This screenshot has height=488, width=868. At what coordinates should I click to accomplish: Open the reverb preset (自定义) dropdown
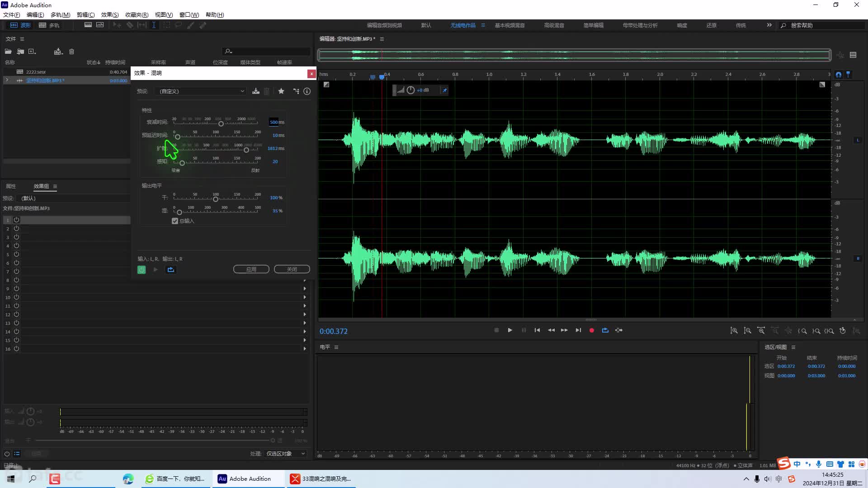click(x=201, y=91)
